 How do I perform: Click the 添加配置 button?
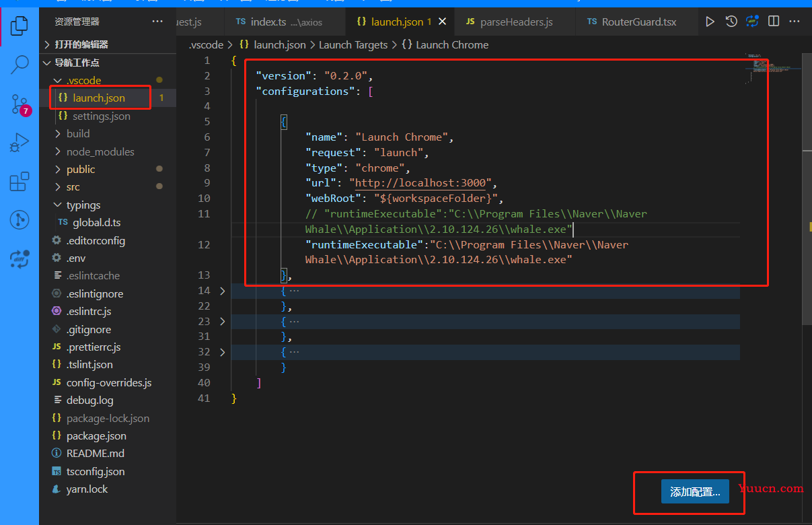695,492
